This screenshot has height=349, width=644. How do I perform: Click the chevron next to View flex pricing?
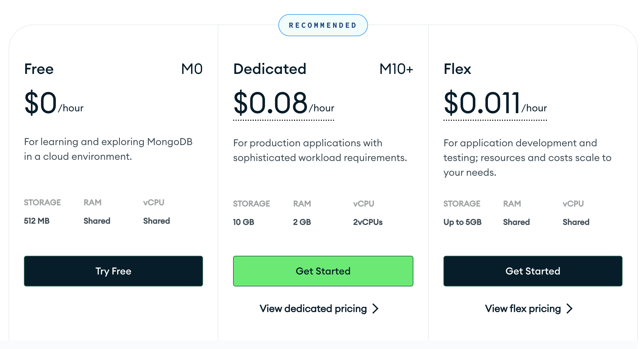coord(569,309)
